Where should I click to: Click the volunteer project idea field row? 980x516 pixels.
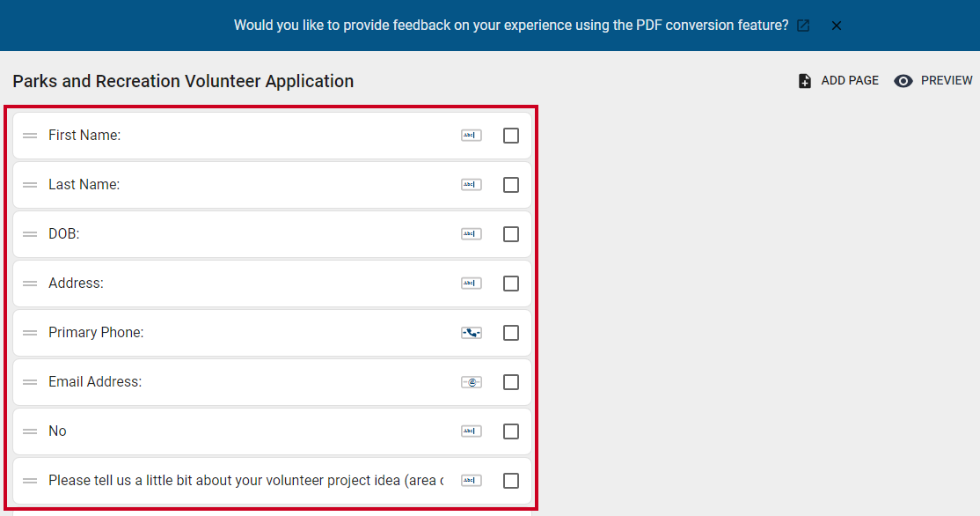(272, 481)
